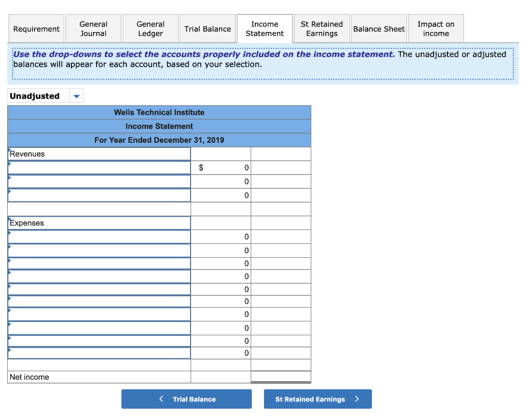Select the Income Statement tab
The height and width of the screenshot is (420, 526).
coord(265,28)
